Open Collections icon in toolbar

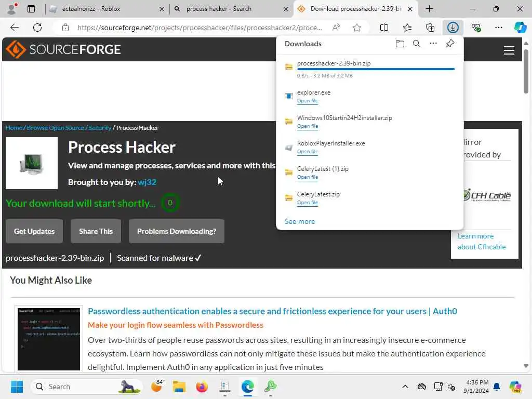click(430, 28)
